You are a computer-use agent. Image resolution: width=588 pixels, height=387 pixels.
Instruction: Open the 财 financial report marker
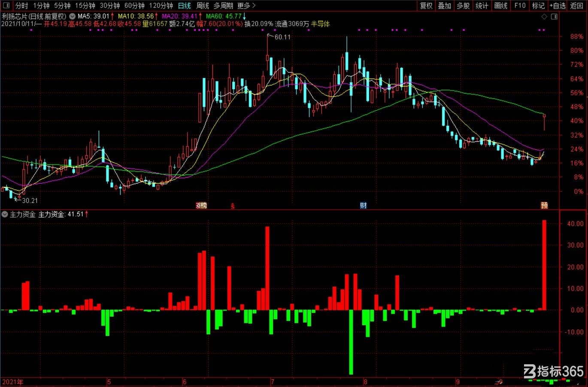pyautogui.click(x=363, y=206)
